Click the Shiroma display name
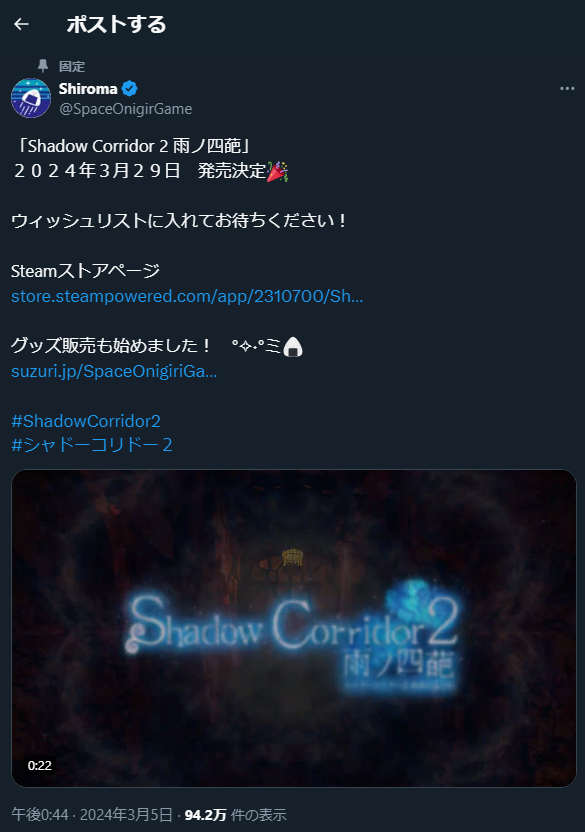 88,89
